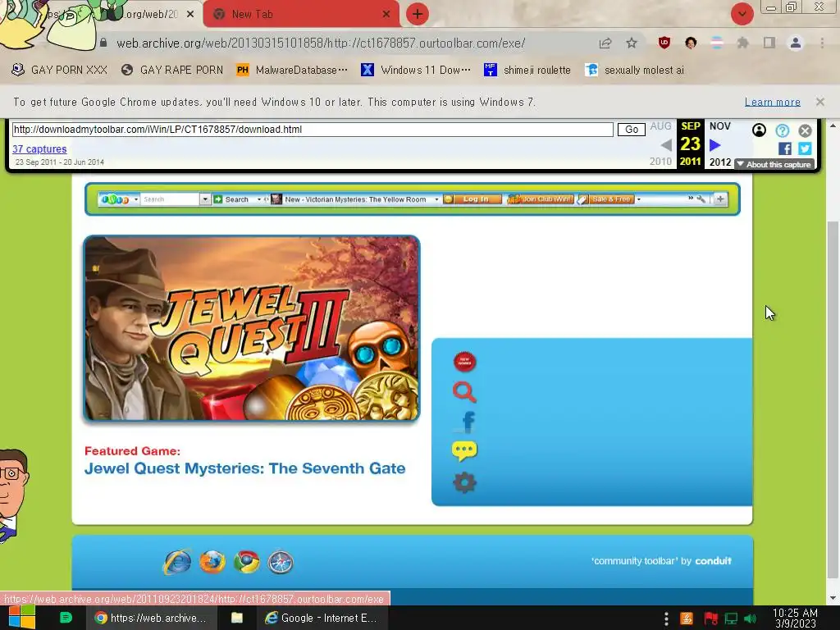Click the gray gear settings icon
840x630 pixels.
click(x=464, y=482)
